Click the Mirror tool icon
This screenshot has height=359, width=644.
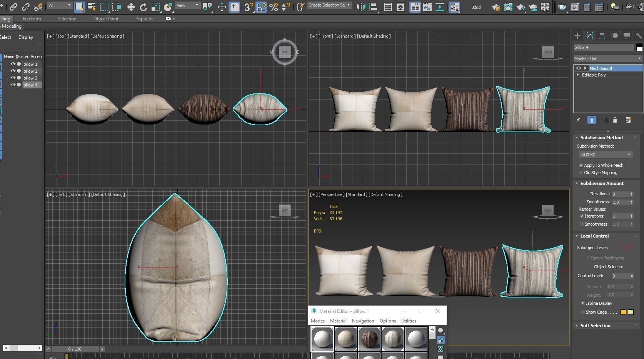pos(361,7)
